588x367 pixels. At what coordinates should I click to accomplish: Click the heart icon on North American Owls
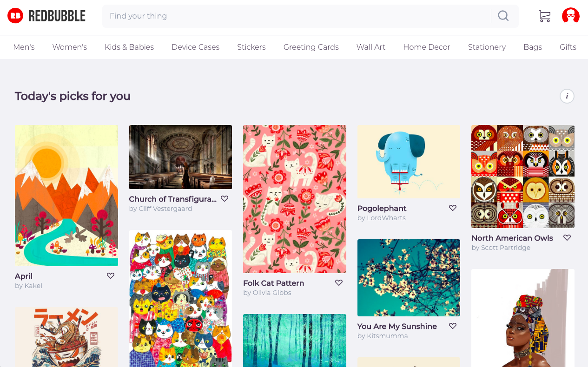click(x=567, y=237)
